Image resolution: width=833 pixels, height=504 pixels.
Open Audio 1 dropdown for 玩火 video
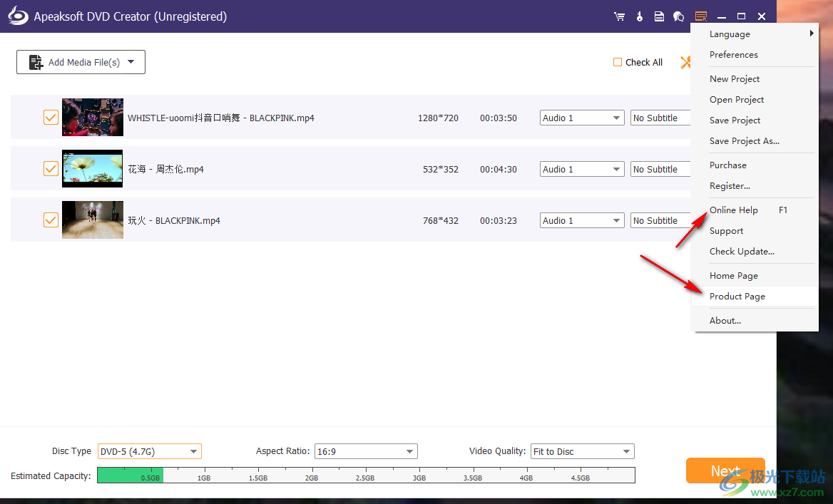(x=582, y=220)
